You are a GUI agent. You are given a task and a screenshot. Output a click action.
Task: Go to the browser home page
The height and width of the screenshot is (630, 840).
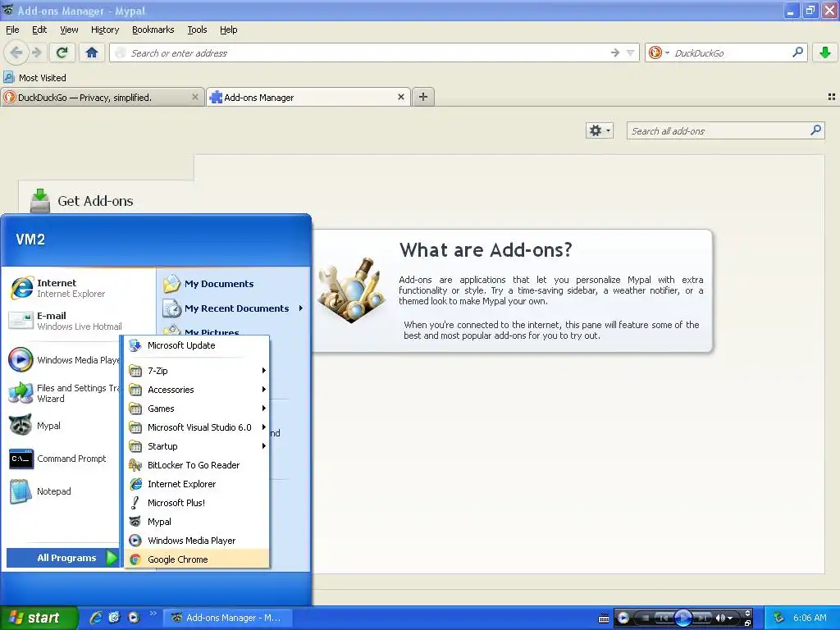[x=92, y=52]
